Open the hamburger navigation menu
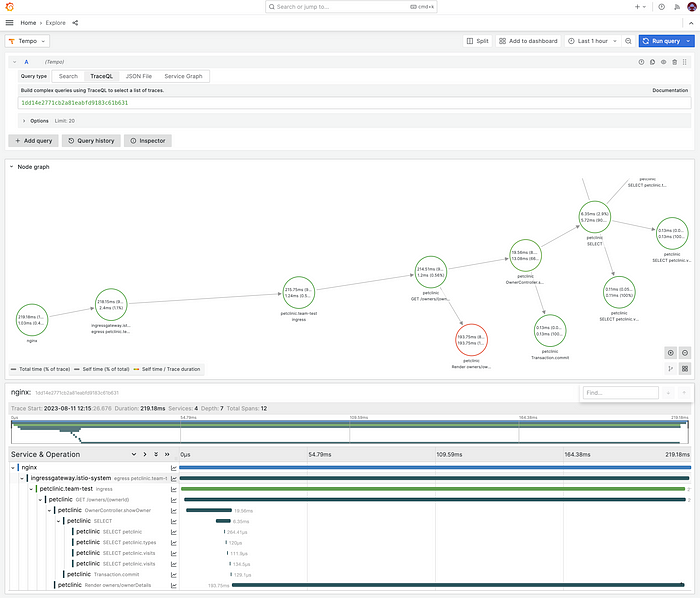This screenshot has width=700, height=598. (x=9, y=23)
